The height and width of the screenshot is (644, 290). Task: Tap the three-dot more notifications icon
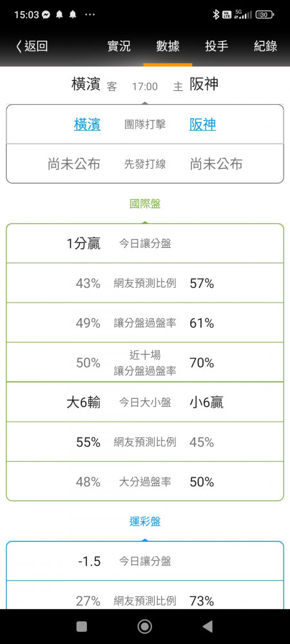click(x=90, y=15)
